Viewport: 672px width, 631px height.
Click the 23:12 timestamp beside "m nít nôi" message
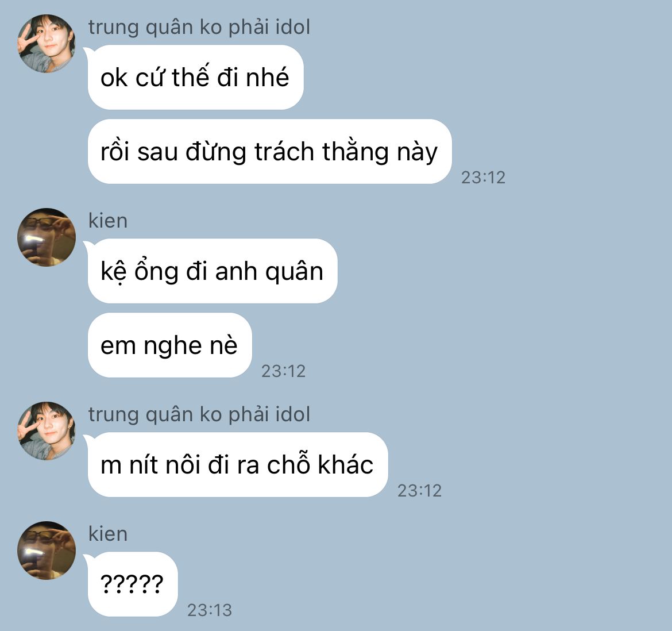pyautogui.click(x=419, y=491)
